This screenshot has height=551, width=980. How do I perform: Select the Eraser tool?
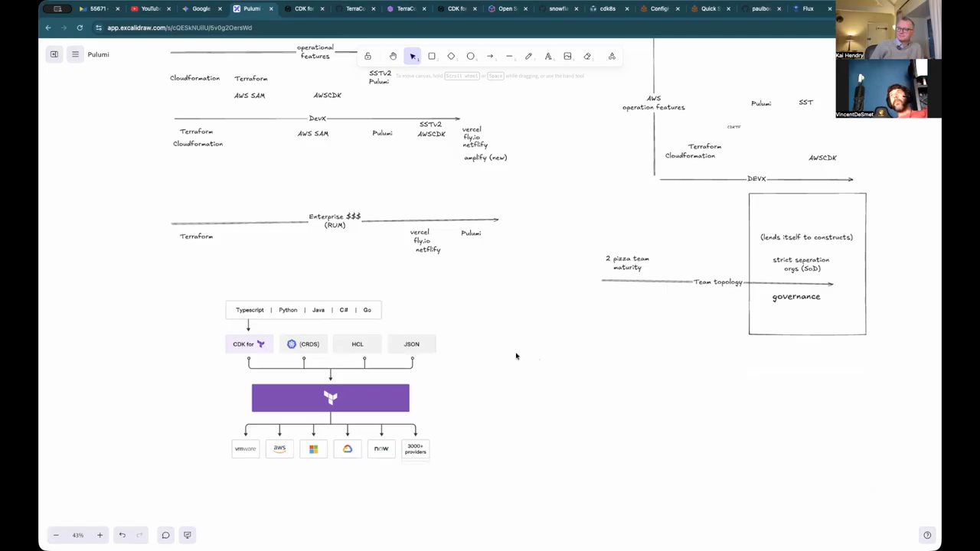point(587,56)
